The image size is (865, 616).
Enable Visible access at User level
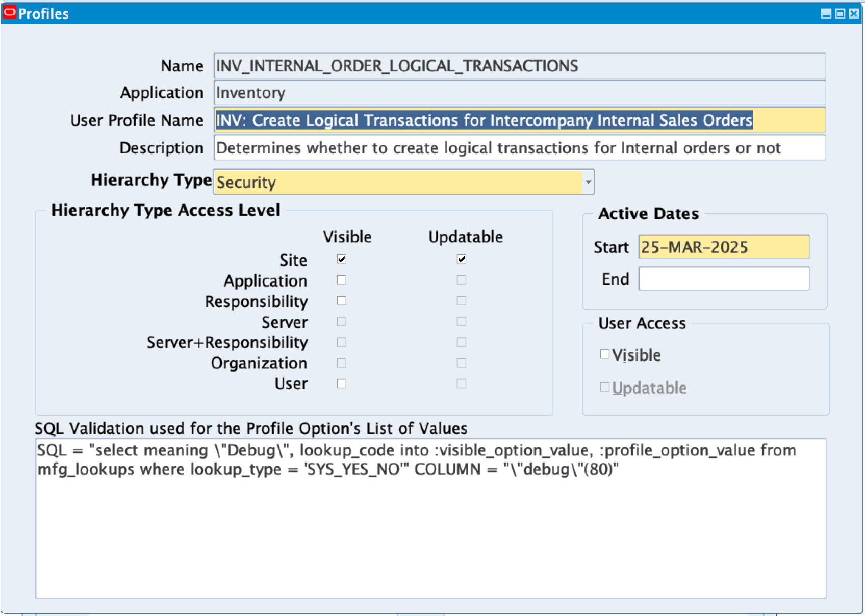point(341,383)
